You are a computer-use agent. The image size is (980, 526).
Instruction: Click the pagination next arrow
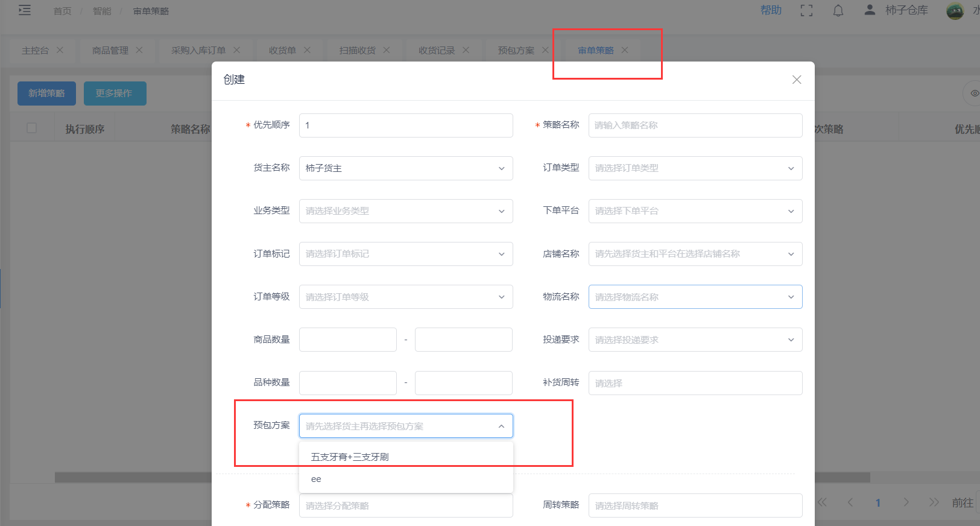[906, 502]
